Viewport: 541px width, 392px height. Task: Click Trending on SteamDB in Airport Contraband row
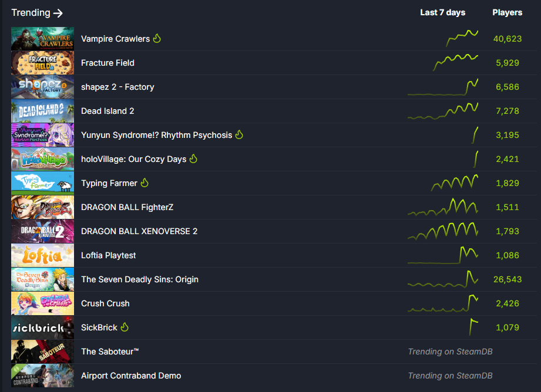tap(451, 376)
